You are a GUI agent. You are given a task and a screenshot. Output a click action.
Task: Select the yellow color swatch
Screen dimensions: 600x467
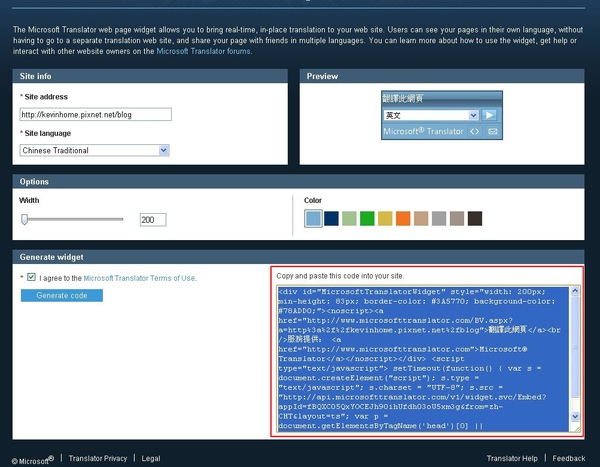[385, 219]
